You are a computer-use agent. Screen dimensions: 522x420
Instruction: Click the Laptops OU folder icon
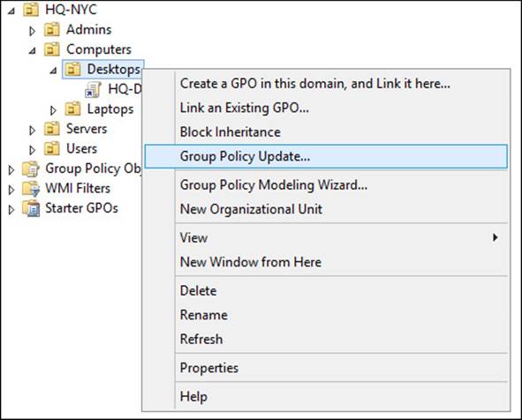point(72,109)
